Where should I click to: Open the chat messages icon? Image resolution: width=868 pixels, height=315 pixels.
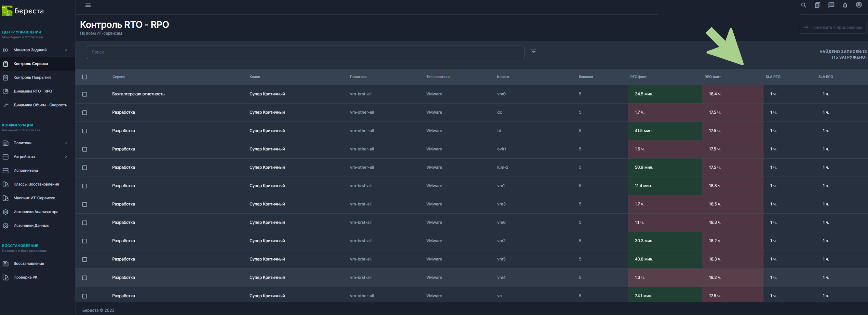pyautogui.click(x=831, y=6)
